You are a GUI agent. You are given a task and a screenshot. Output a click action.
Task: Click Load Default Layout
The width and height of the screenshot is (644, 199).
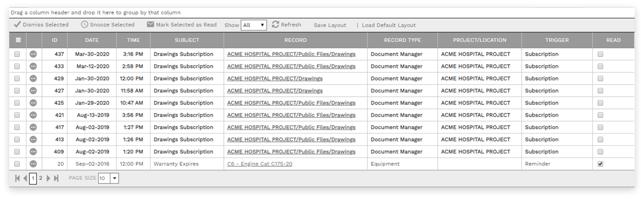[388, 25]
